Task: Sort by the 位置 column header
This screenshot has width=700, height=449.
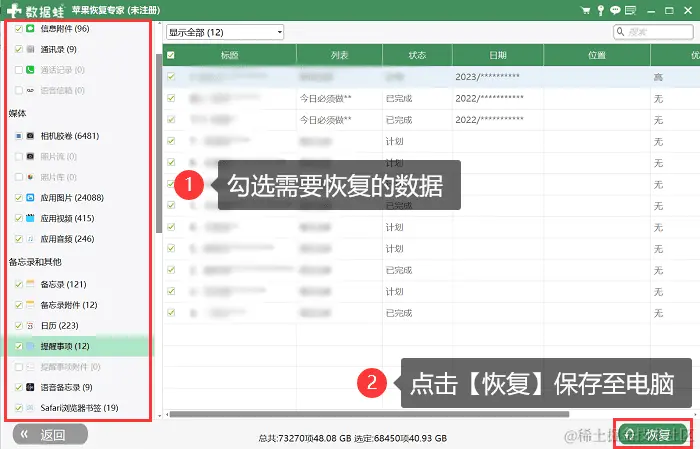Action: (x=597, y=55)
